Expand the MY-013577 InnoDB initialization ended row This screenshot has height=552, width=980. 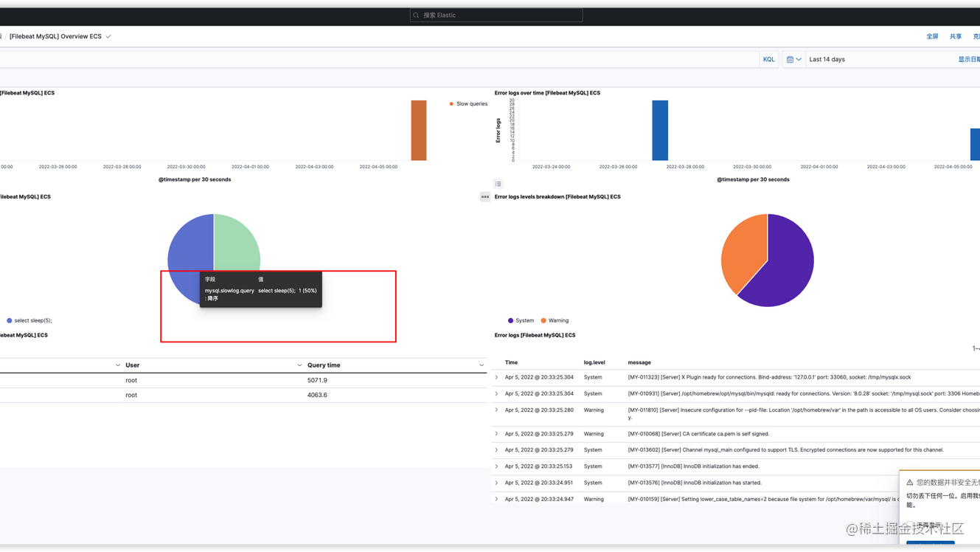point(496,466)
